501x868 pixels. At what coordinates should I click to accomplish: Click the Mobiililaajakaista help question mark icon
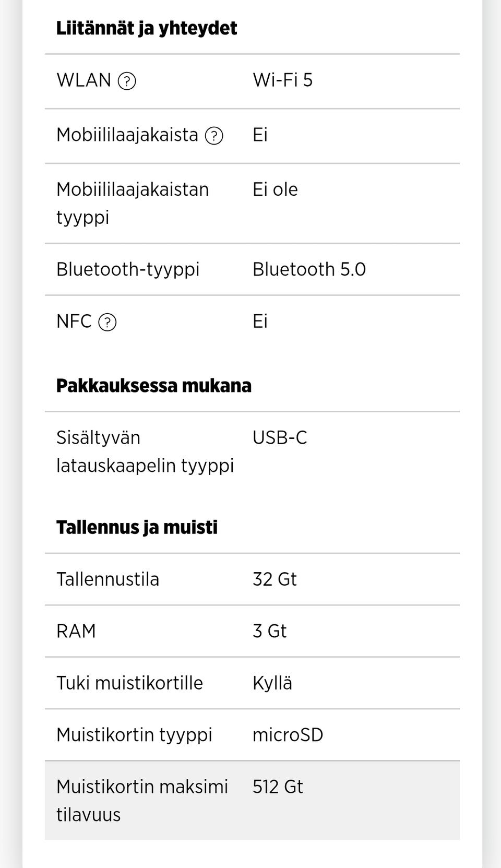click(x=214, y=136)
